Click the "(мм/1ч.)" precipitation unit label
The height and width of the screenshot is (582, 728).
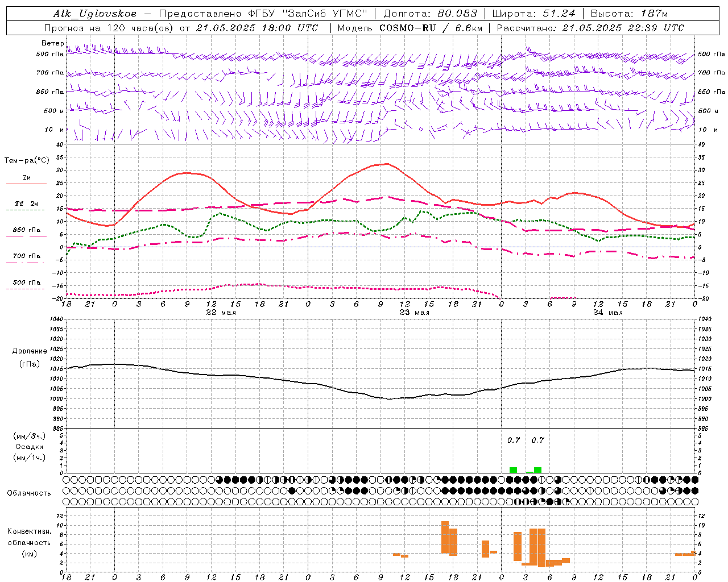30,458
